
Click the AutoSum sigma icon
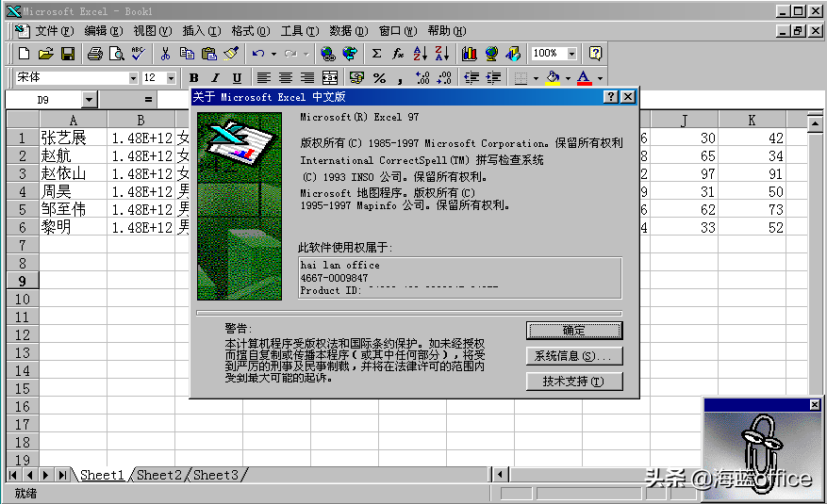click(376, 53)
